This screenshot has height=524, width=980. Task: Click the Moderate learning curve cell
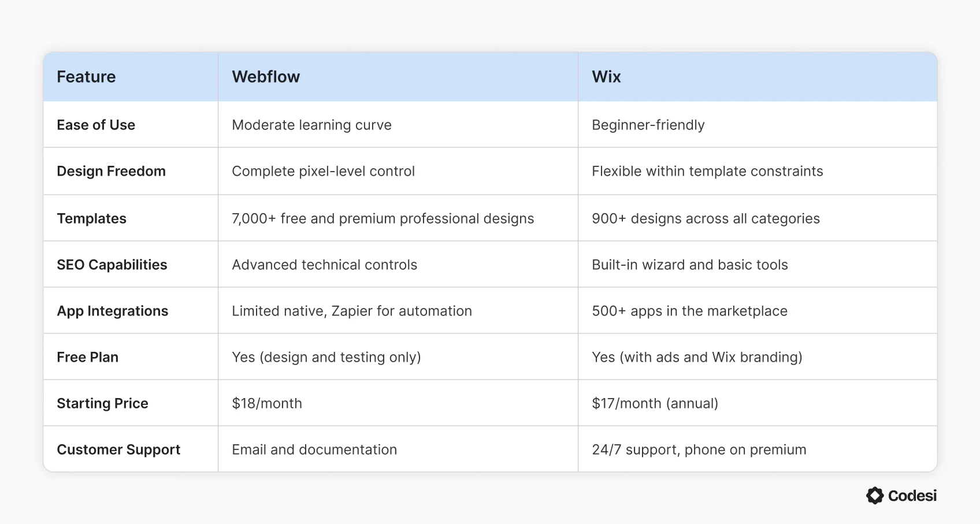(311, 125)
